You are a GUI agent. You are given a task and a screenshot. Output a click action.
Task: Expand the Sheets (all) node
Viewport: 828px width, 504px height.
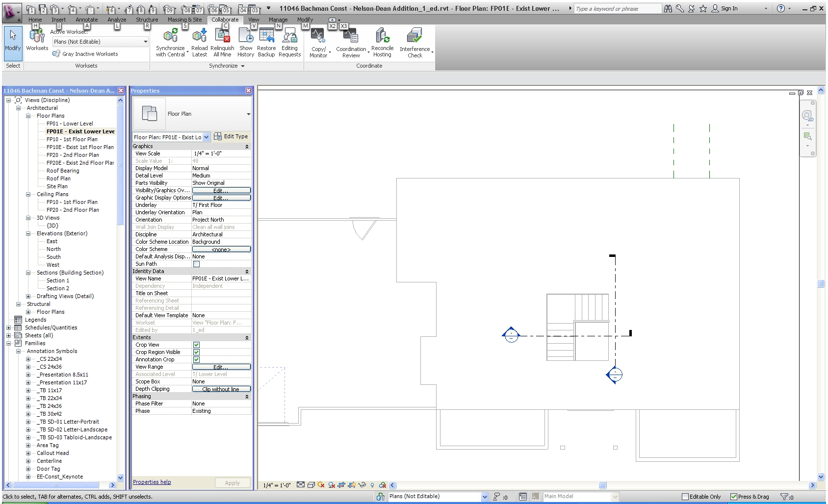tap(8, 335)
